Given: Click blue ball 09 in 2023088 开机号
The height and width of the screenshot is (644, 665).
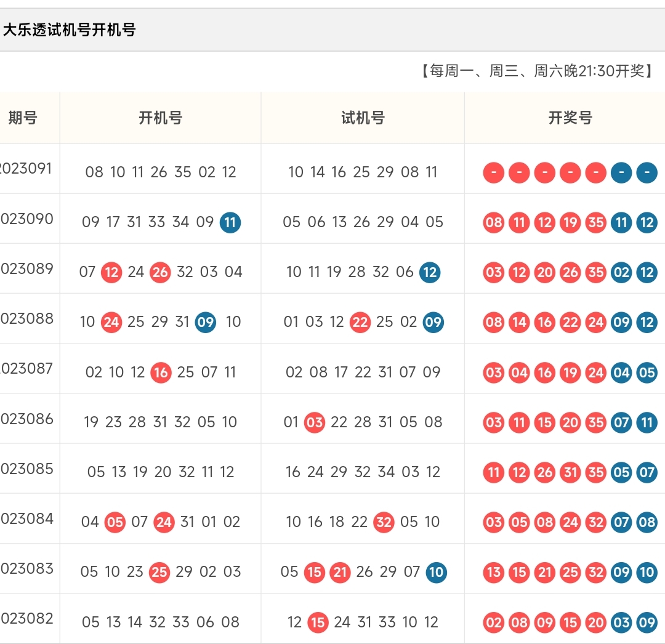Looking at the screenshot, I should click(206, 322).
